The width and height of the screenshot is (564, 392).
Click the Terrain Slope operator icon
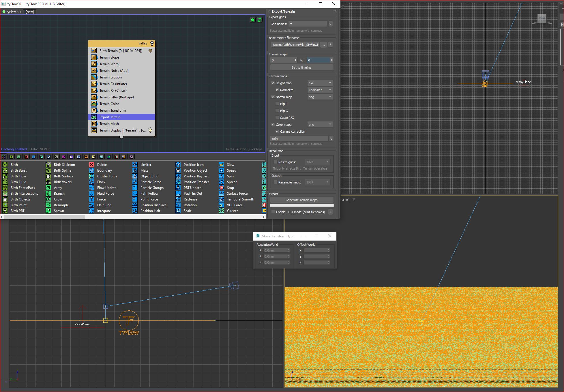(x=94, y=57)
